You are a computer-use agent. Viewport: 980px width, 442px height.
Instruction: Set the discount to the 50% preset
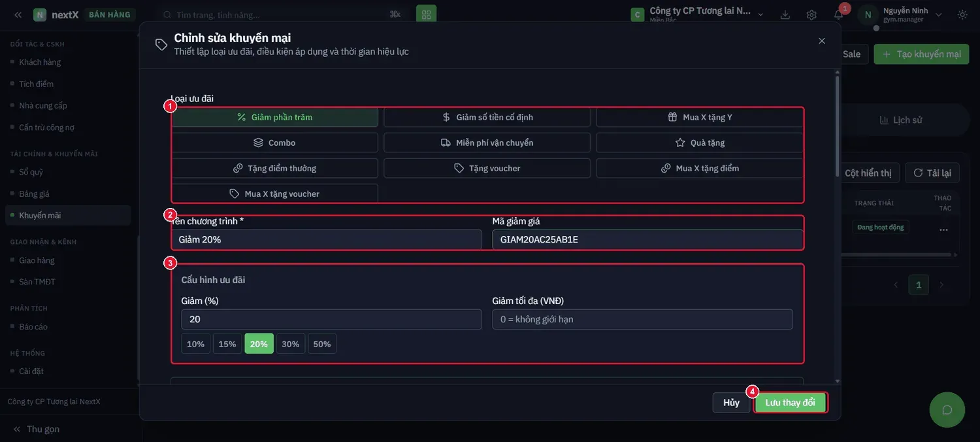(322, 344)
